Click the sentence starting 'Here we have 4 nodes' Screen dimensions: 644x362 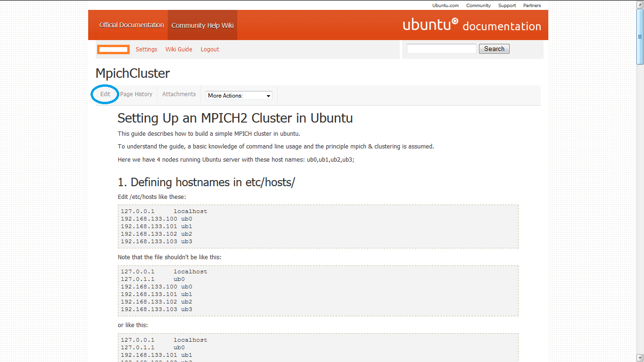236,160
